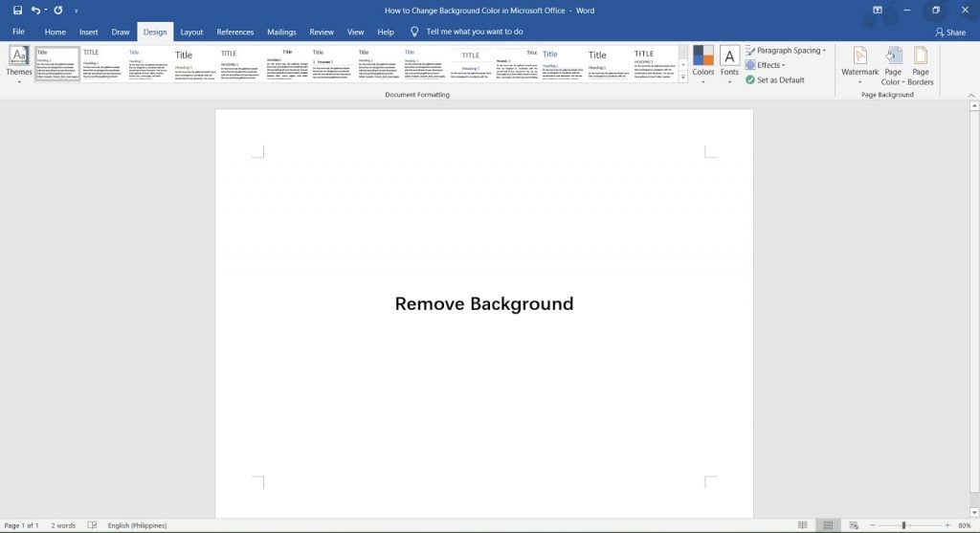Expand the document formatting style gallery

[683, 78]
